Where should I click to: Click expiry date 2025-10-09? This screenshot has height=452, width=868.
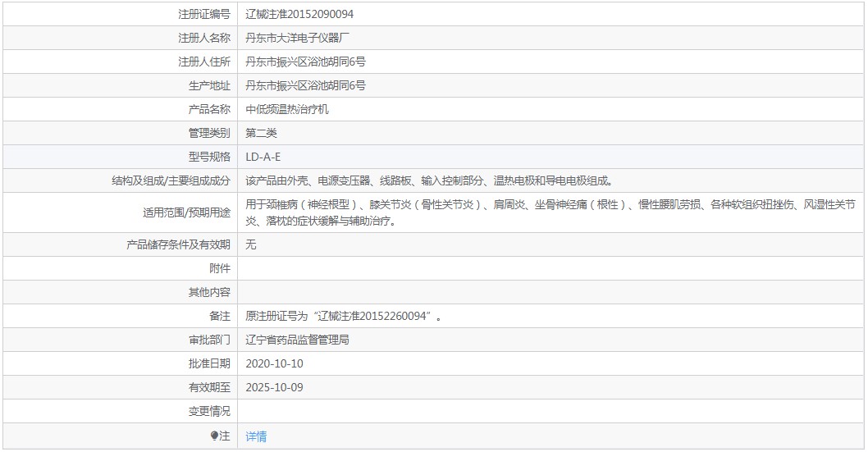[x=275, y=387]
